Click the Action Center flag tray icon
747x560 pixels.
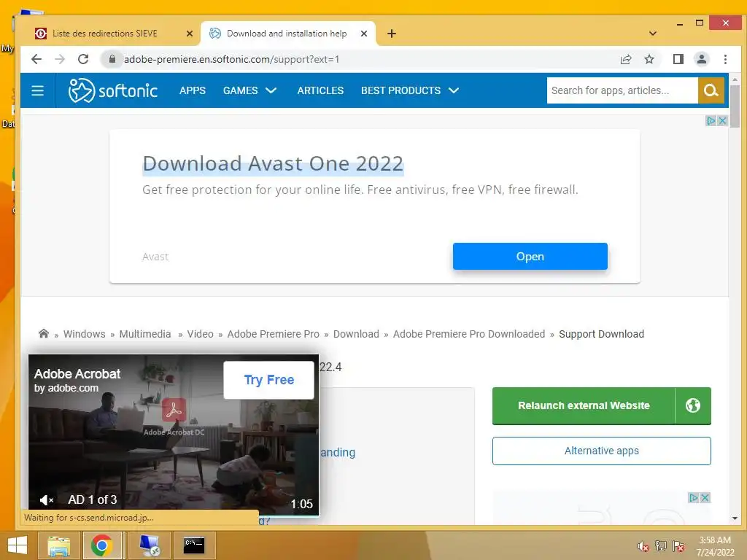click(678, 546)
